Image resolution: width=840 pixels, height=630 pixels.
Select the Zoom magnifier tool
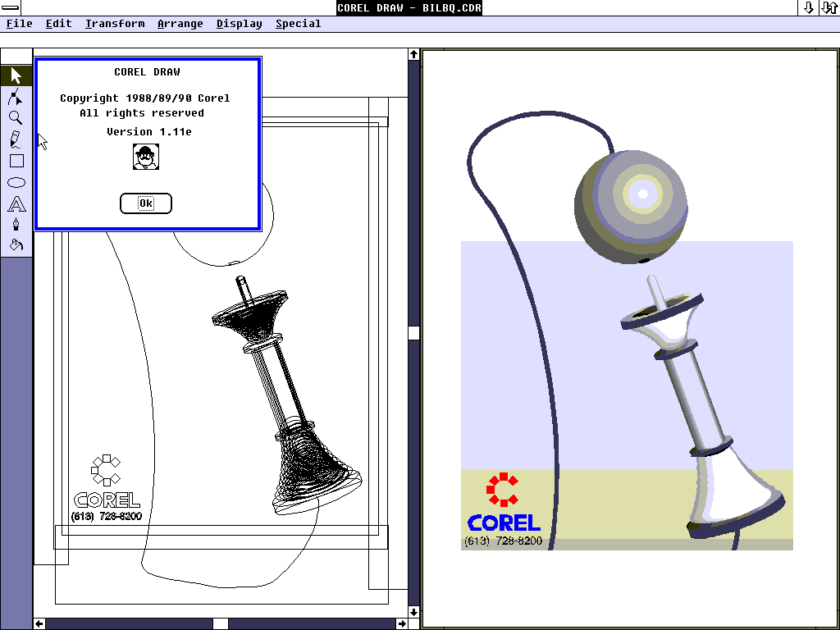click(x=16, y=118)
